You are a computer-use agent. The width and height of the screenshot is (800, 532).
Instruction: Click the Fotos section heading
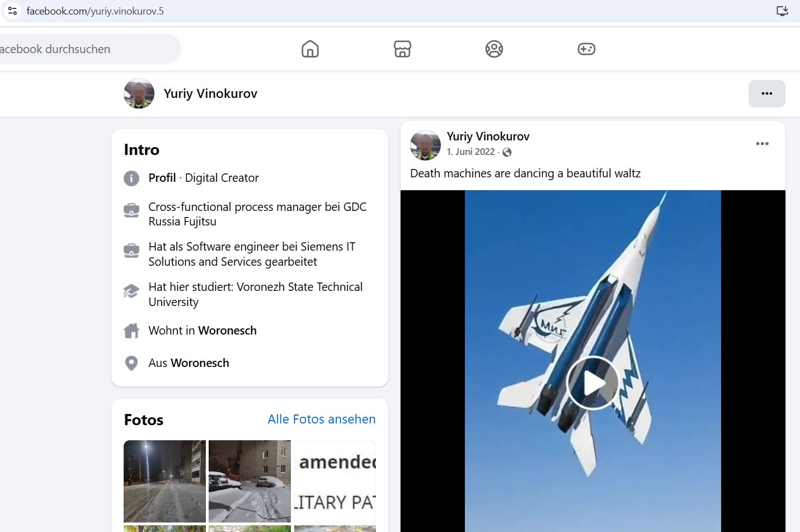point(144,420)
